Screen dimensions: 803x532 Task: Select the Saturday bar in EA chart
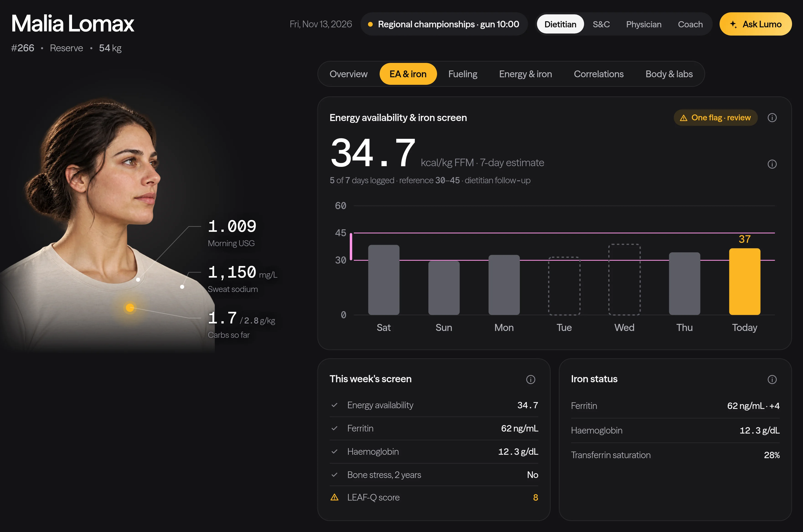383,280
